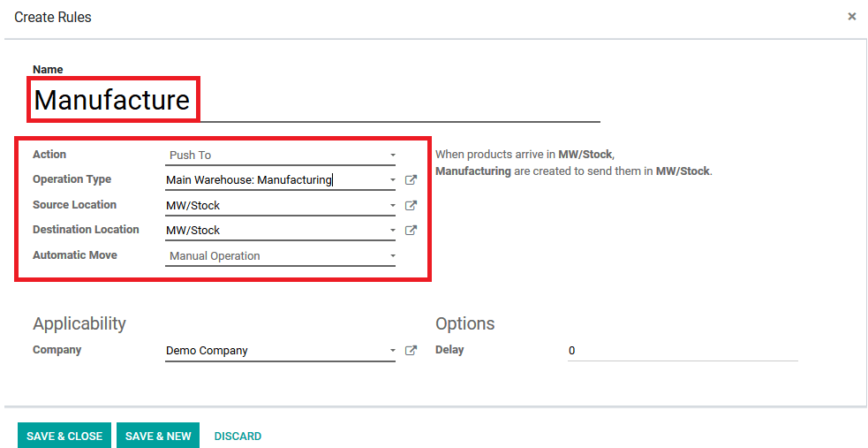Expand the Operation Type dropdown arrow
This screenshot has width=868, height=448.
pyautogui.click(x=392, y=180)
